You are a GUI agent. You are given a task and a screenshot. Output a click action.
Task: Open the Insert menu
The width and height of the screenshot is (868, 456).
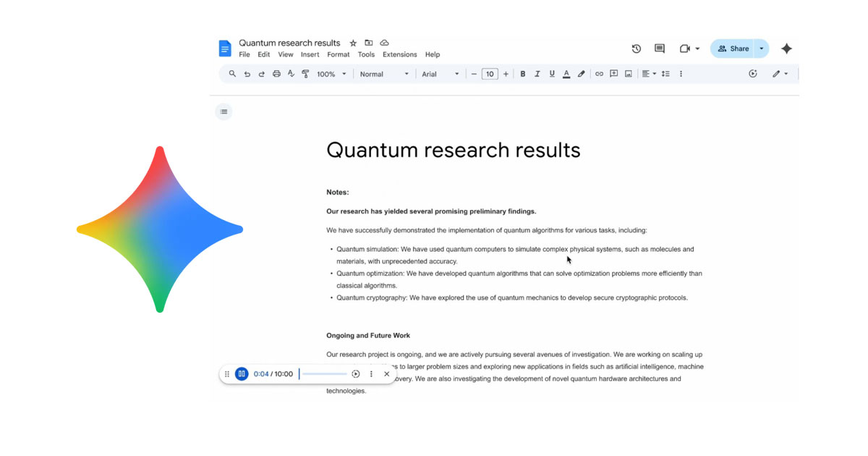(310, 54)
